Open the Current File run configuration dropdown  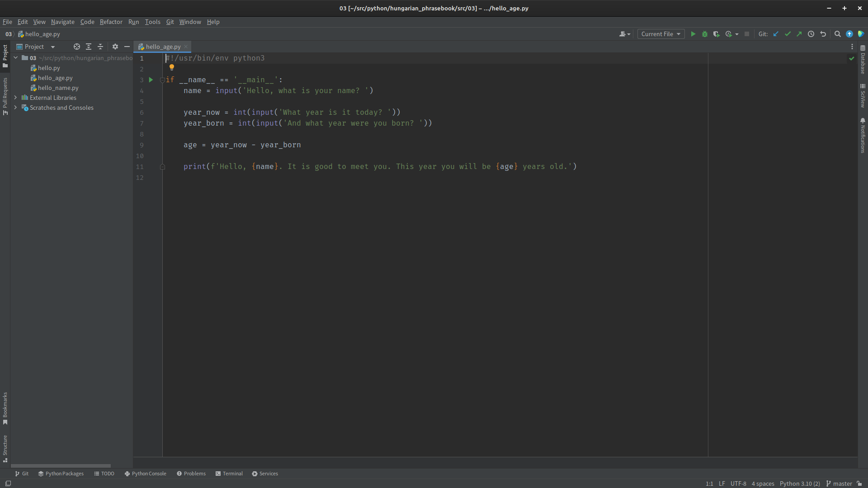[661, 34]
